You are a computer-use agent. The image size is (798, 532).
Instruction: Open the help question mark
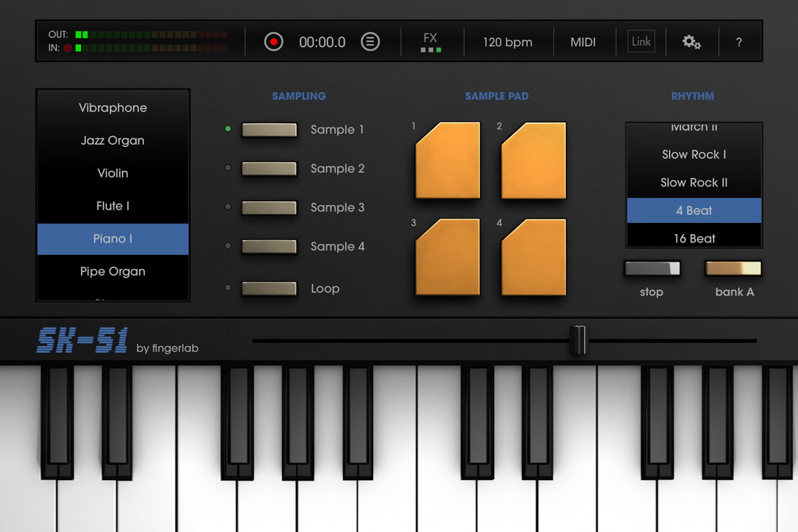coord(739,42)
